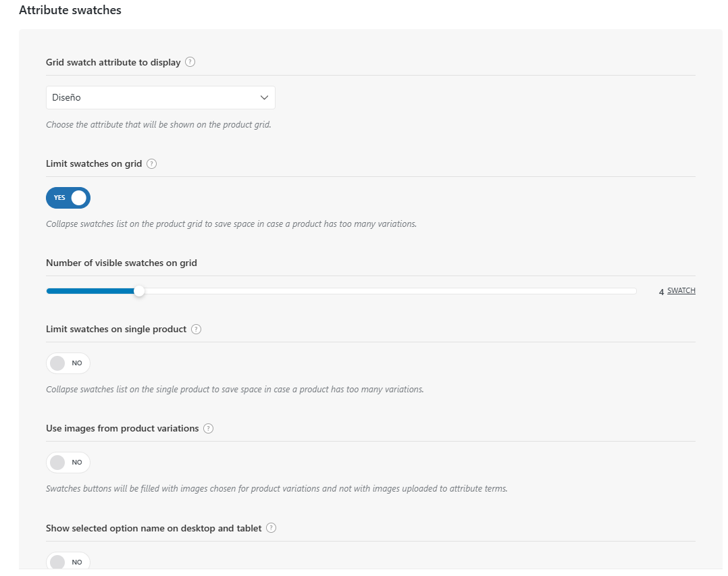Disable the Limit swatches on grid toggle
Viewport: 728px width, 576px height.
click(x=68, y=198)
